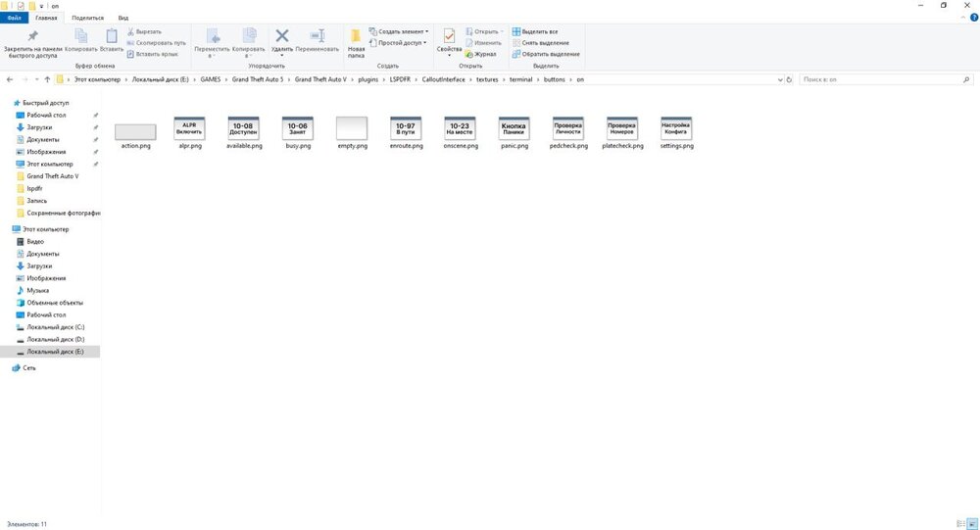Create a New folder (Новая папка)

pyautogui.click(x=357, y=42)
